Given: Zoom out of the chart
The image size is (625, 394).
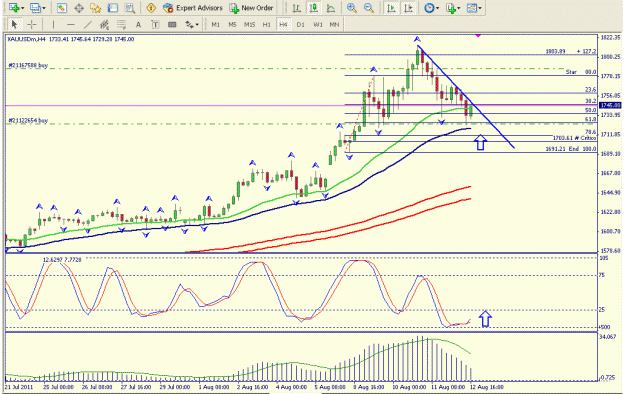Looking at the screenshot, I should click(369, 8).
